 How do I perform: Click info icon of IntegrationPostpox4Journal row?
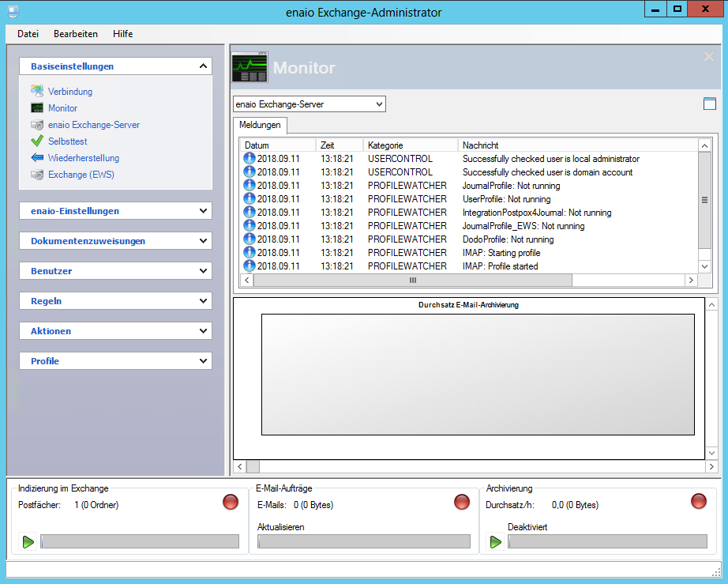(250, 213)
